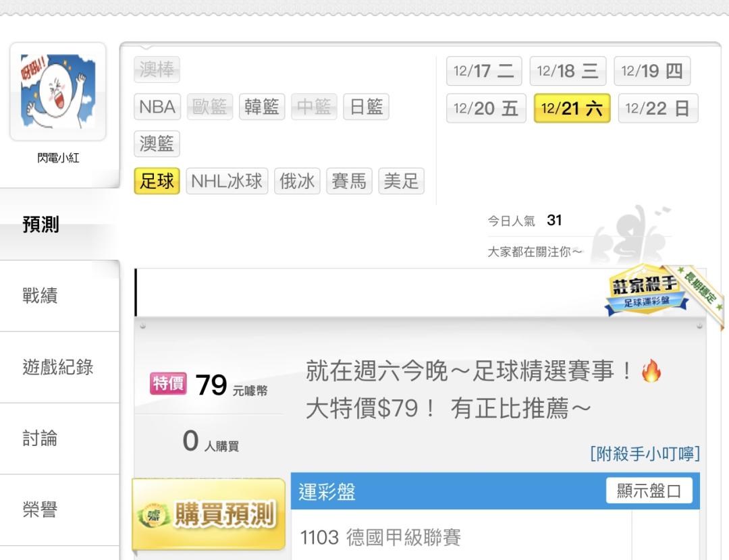Click the 特價 price tag label

pyautogui.click(x=168, y=384)
